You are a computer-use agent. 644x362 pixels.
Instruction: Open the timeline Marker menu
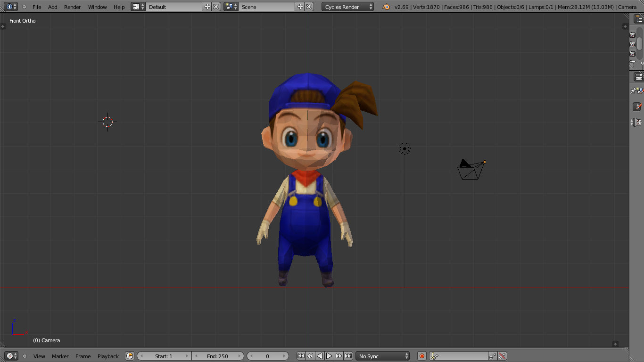click(60, 356)
